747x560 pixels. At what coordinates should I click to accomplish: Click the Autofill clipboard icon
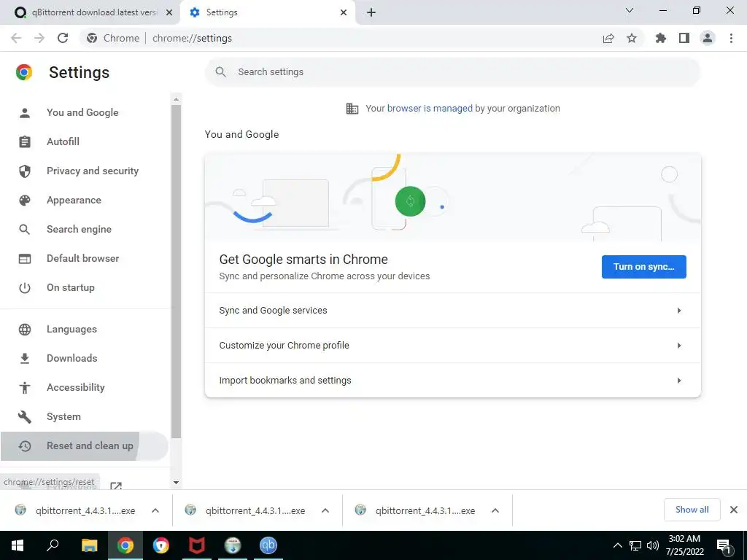[x=25, y=142]
